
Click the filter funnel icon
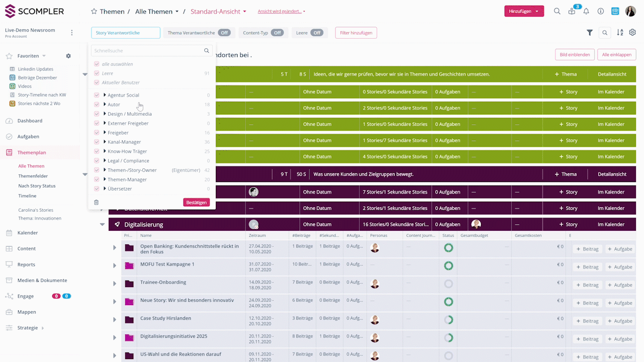(x=590, y=33)
